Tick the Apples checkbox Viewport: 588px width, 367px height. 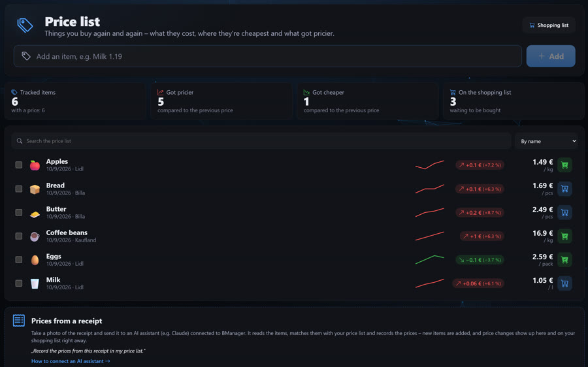click(19, 165)
